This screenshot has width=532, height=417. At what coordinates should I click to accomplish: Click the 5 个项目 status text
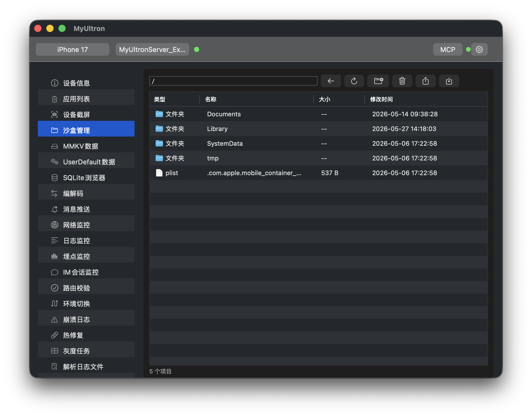[160, 371]
